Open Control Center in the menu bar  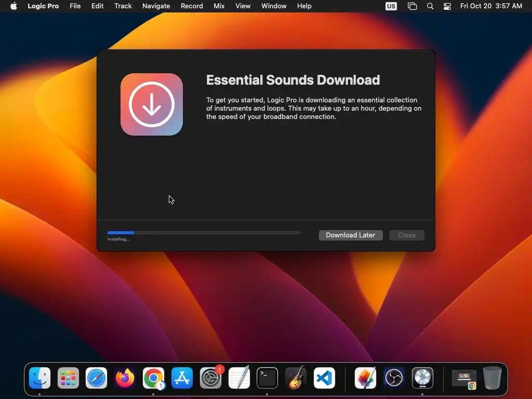point(447,6)
